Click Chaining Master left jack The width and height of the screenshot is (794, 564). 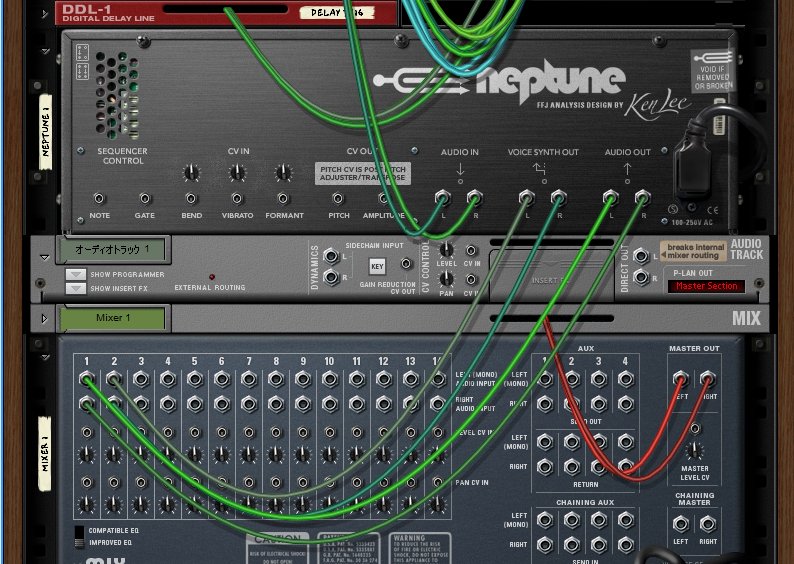[x=681, y=524]
